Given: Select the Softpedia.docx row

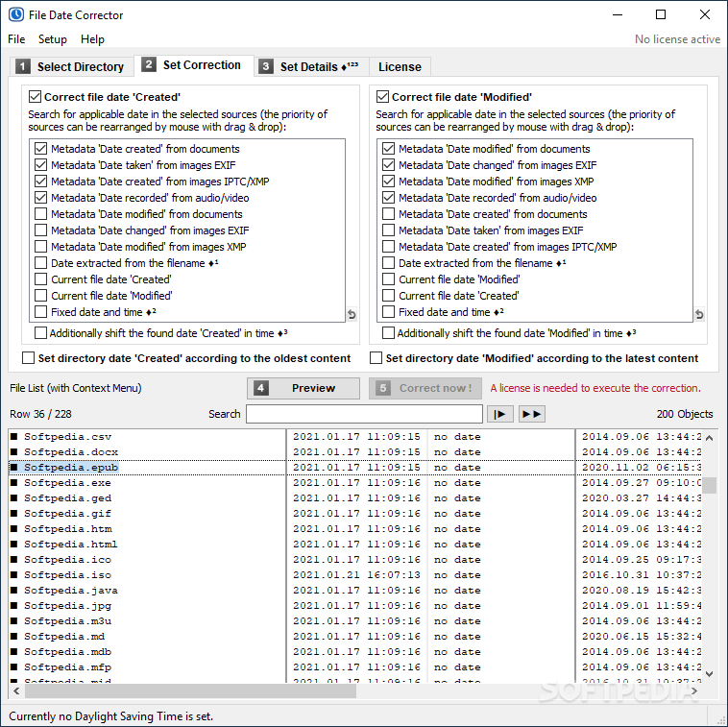Looking at the screenshot, I should (x=355, y=451).
